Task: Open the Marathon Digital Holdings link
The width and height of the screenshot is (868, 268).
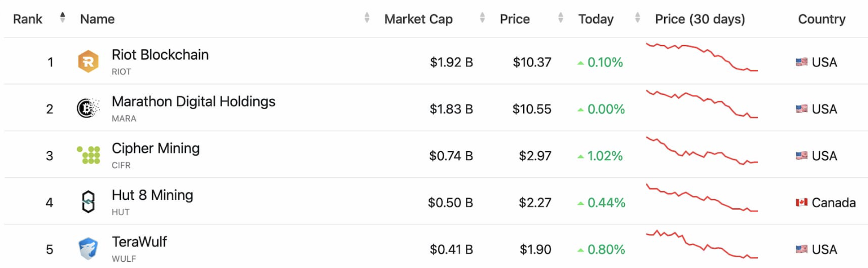Action: point(193,102)
